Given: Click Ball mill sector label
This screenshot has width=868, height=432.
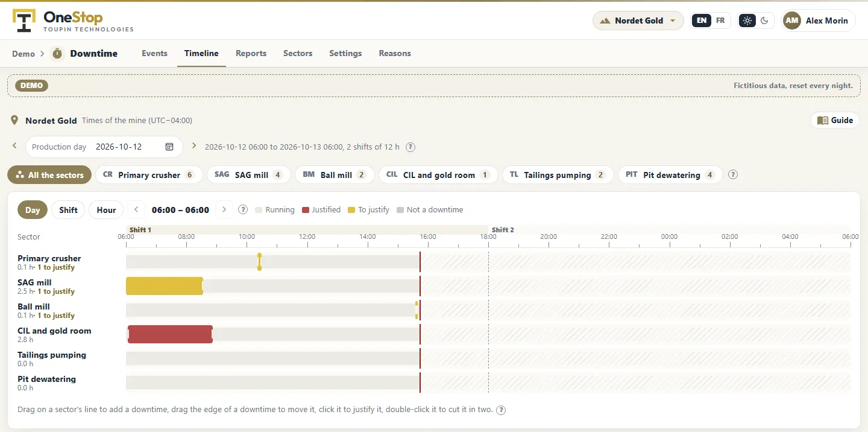Looking at the screenshot, I should tap(34, 307).
